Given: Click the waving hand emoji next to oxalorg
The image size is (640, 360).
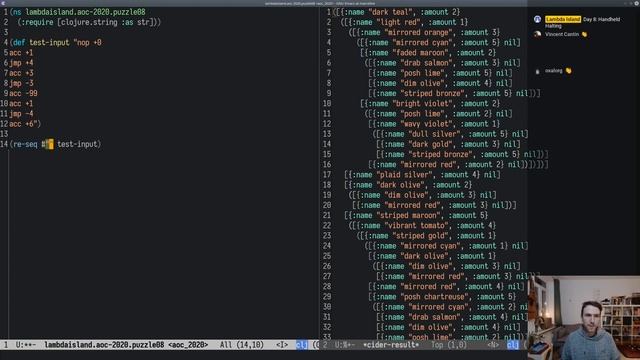Looking at the screenshot, I should click(x=569, y=71).
